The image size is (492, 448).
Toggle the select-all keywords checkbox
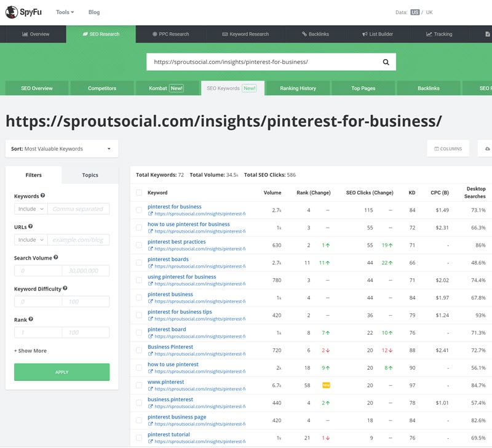coord(139,193)
